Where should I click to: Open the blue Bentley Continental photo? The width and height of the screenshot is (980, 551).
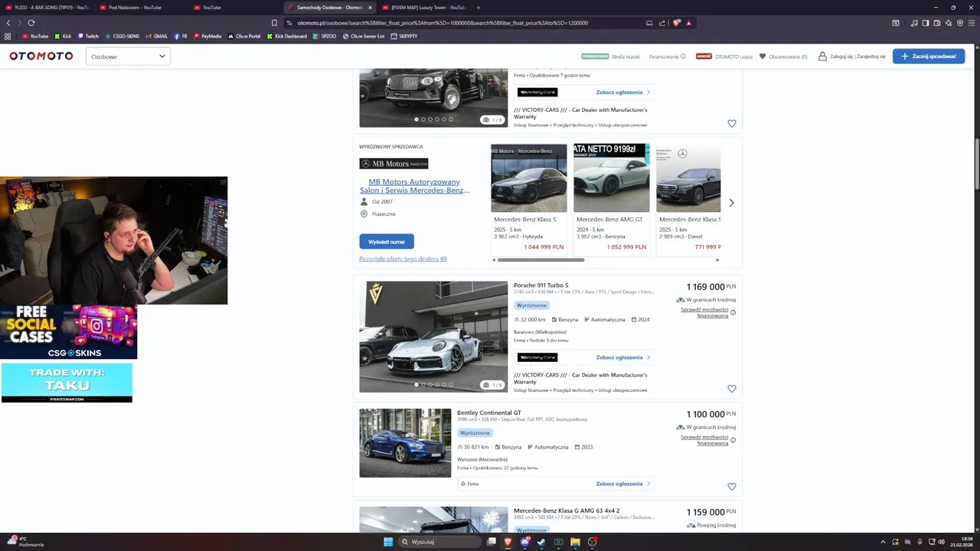coord(405,443)
